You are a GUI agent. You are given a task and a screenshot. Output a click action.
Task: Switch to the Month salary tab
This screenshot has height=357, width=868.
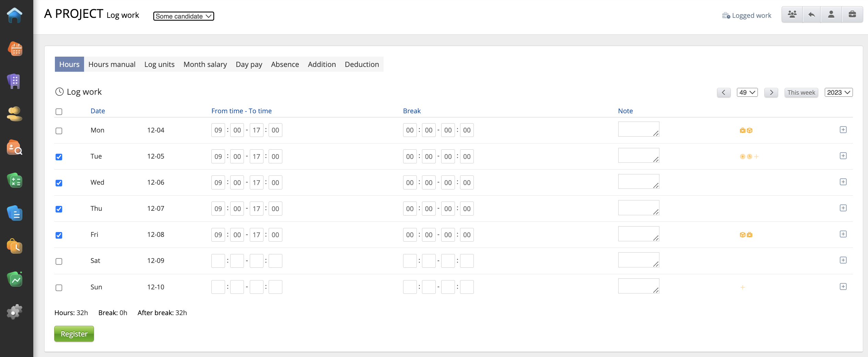click(205, 65)
